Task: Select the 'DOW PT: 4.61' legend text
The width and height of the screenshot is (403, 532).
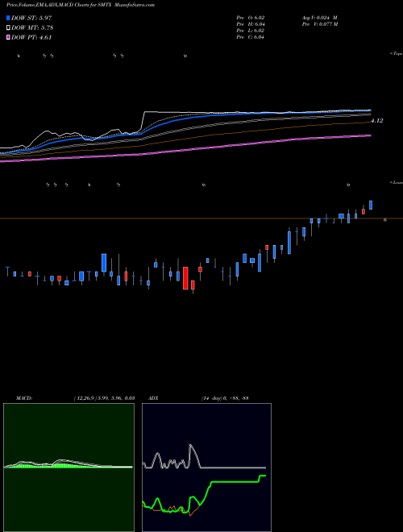Action: [x=31, y=38]
